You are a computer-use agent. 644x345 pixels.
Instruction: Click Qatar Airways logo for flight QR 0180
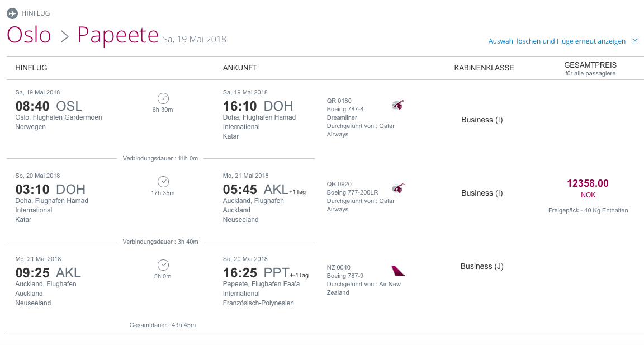pyautogui.click(x=399, y=105)
